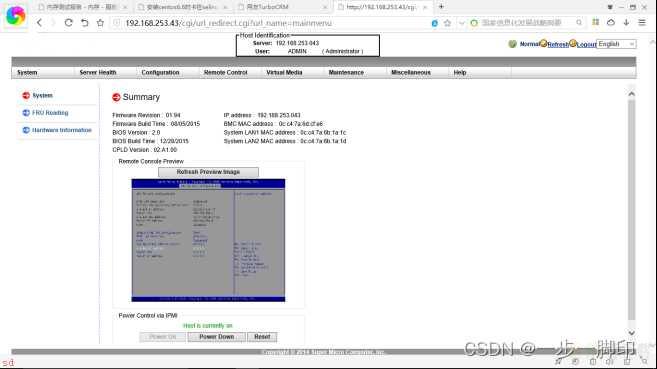Click the IP address value text
The width and height of the screenshot is (657, 369).
click(x=279, y=115)
